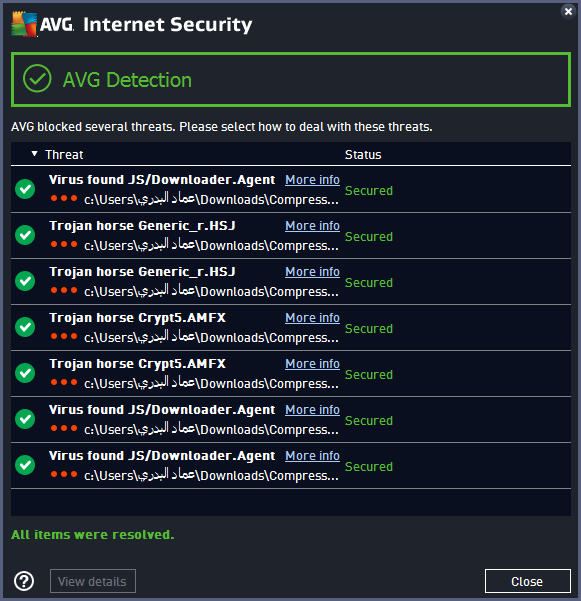Click the View details button

93,581
